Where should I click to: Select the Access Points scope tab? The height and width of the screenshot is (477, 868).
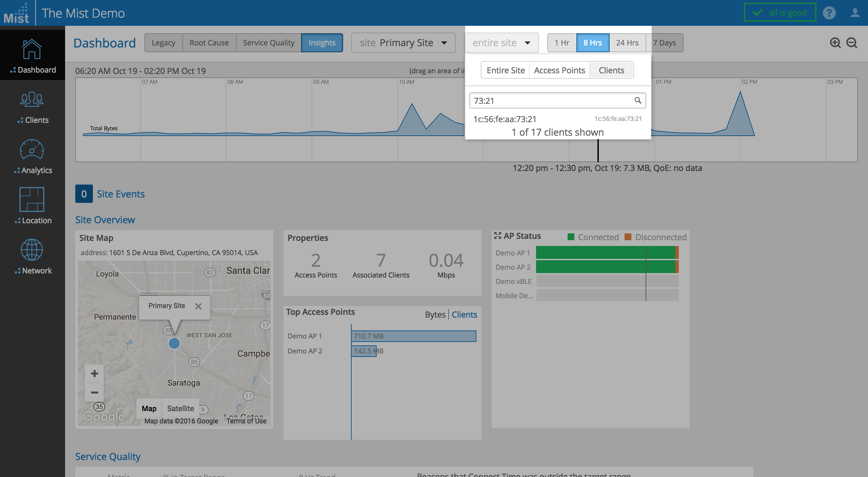click(559, 70)
